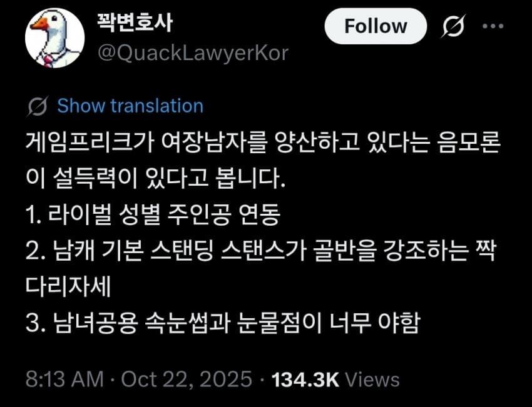View the 134.3K view count details
The height and width of the screenshot is (407, 532).
pyautogui.click(x=305, y=379)
